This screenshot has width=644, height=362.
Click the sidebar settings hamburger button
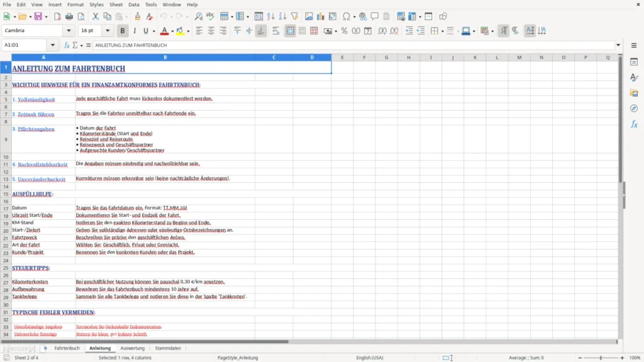[634, 45]
